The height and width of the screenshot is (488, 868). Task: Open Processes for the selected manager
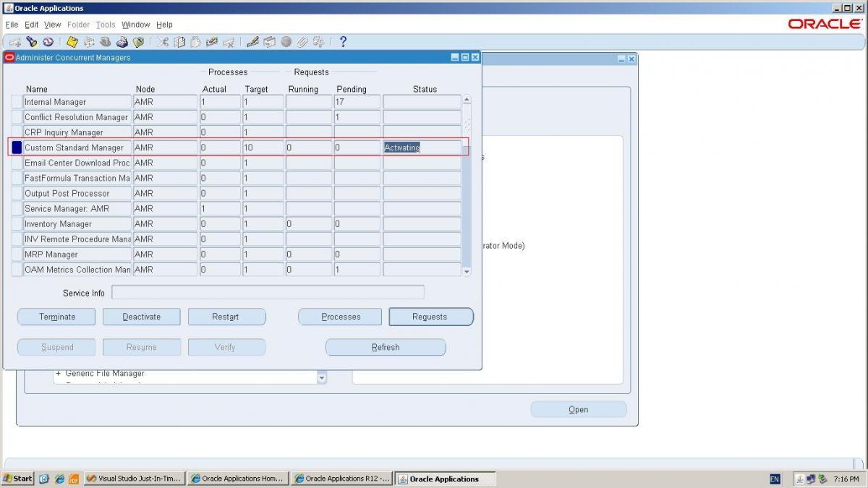coord(341,317)
